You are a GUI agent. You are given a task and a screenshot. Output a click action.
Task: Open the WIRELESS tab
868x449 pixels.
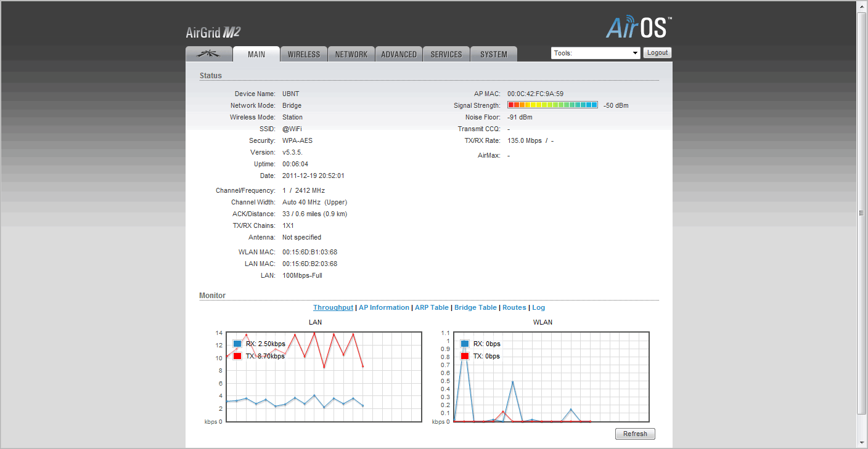coord(304,54)
